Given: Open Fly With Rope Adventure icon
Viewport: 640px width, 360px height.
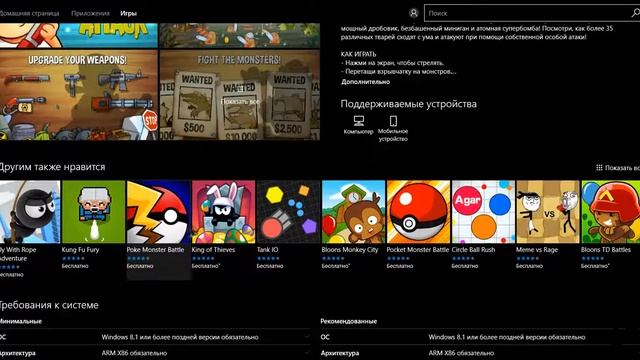Looking at the screenshot, I should pos(30,212).
